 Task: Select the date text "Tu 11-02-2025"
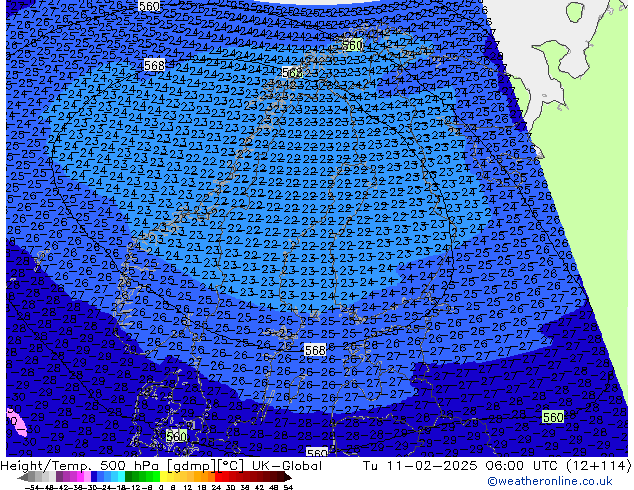tap(420, 466)
